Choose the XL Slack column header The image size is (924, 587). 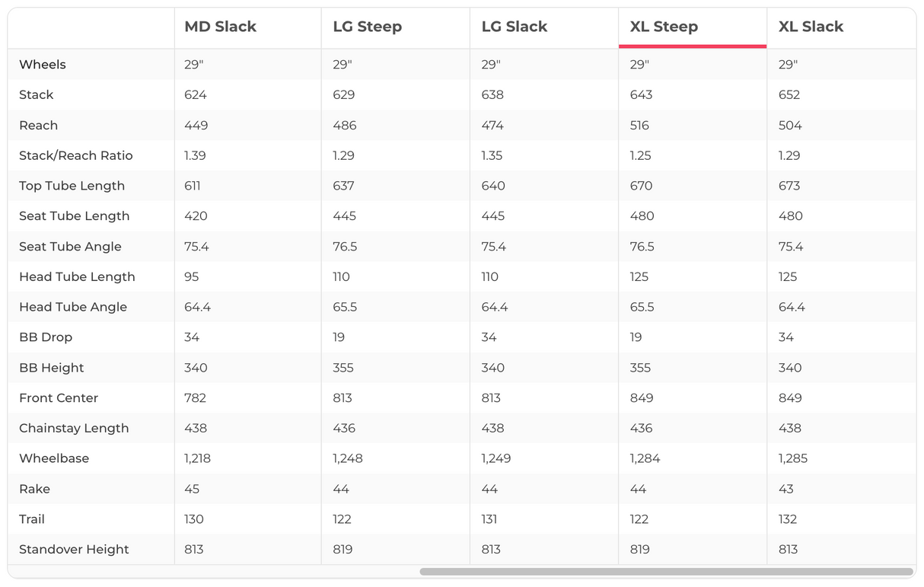[x=811, y=27]
